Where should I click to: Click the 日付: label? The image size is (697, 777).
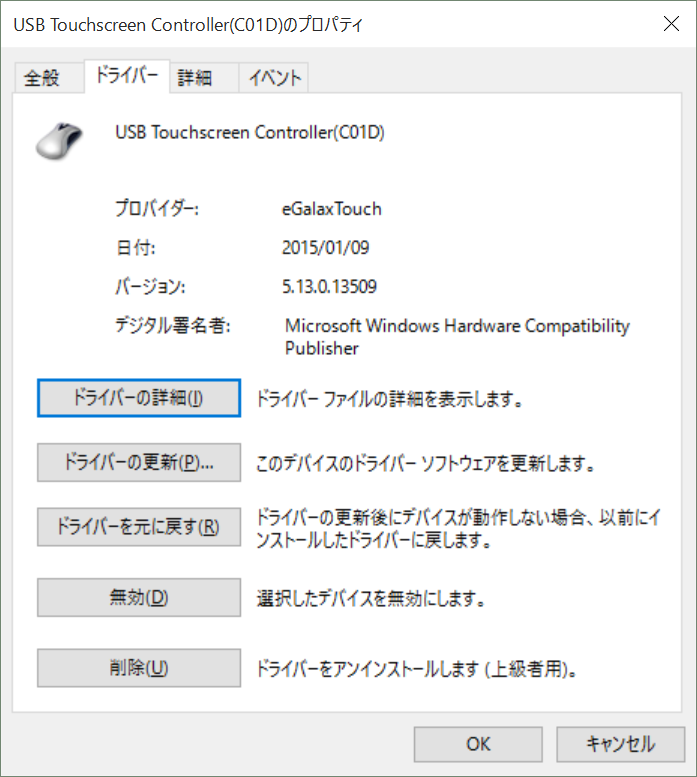(x=135, y=247)
